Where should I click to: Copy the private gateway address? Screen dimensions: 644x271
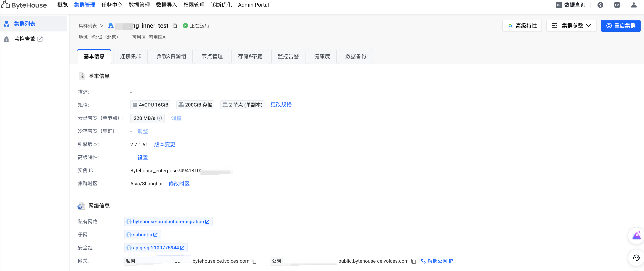(x=254, y=261)
